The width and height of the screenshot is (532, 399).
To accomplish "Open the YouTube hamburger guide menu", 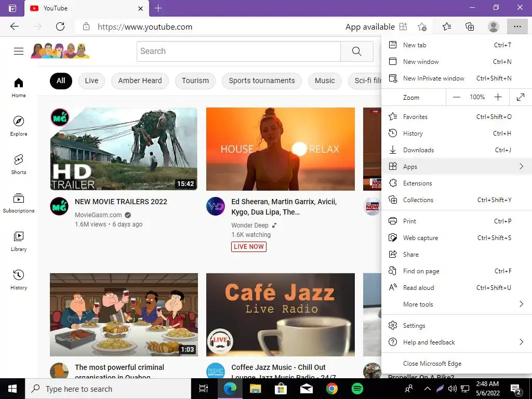I will pos(19,51).
